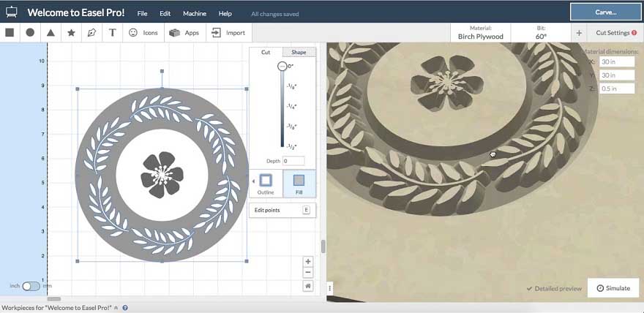Click the Z material dimension field
The height and width of the screenshot is (313, 644).
[x=617, y=88]
